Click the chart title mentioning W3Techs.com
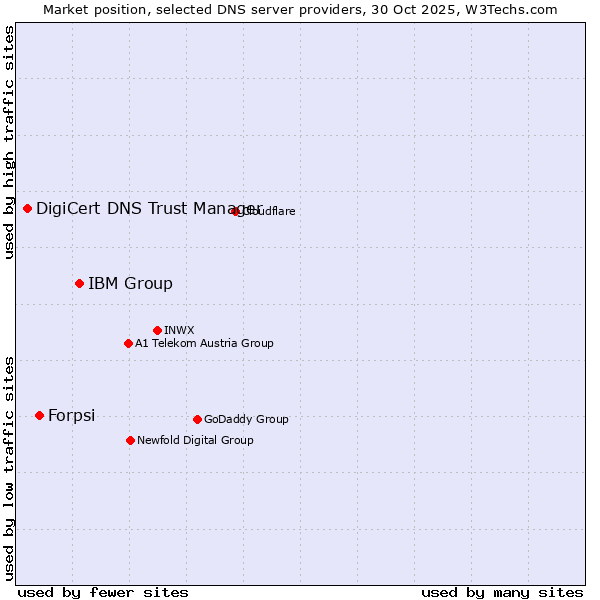Image resolution: width=600 pixels, height=600 pixels. tap(300, 9)
